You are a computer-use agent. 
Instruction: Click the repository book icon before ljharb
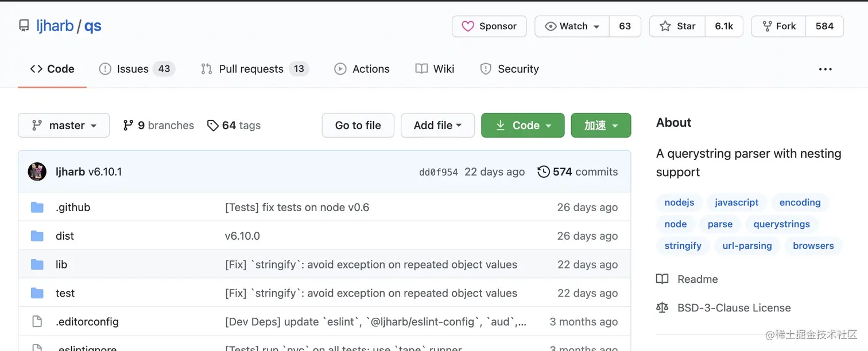[23, 25]
